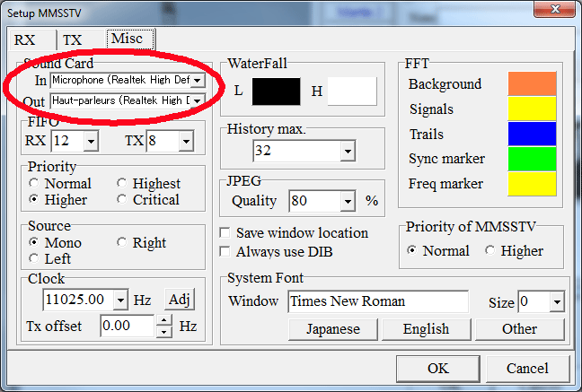The height and width of the screenshot is (392, 582).
Task: Change the FFT Freq marker yellow color
Action: coord(532,184)
